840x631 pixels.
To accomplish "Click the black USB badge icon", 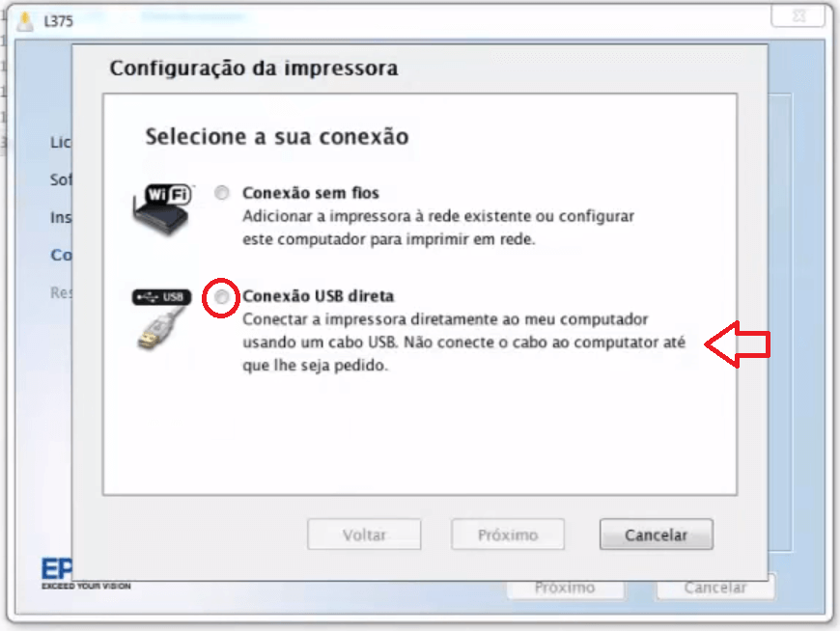I will (161, 296).
